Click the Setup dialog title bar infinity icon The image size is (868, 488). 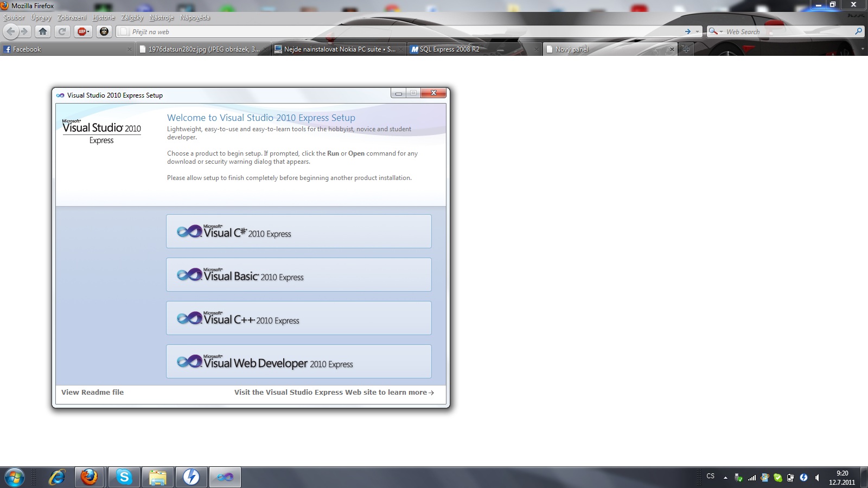coord(60,95)
